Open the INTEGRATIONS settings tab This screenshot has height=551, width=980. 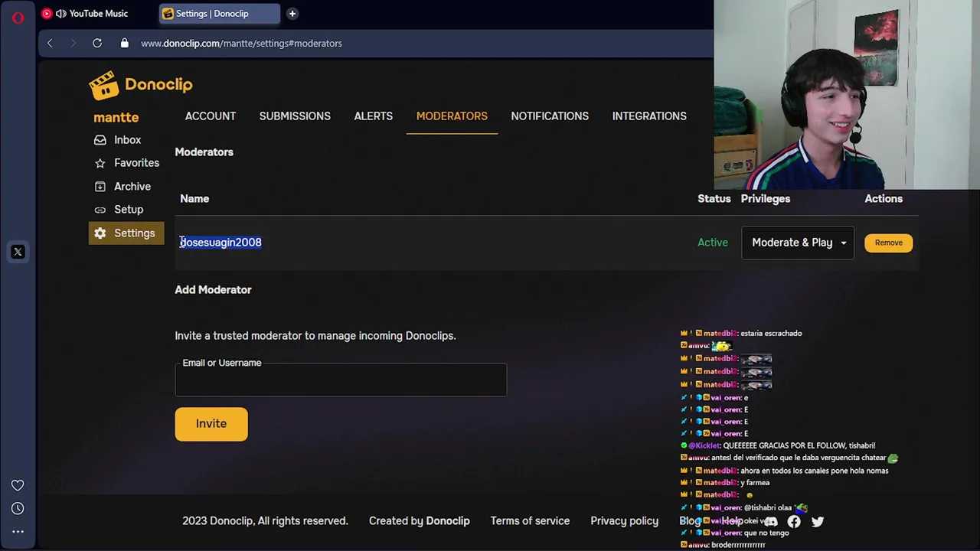(649, 116)
